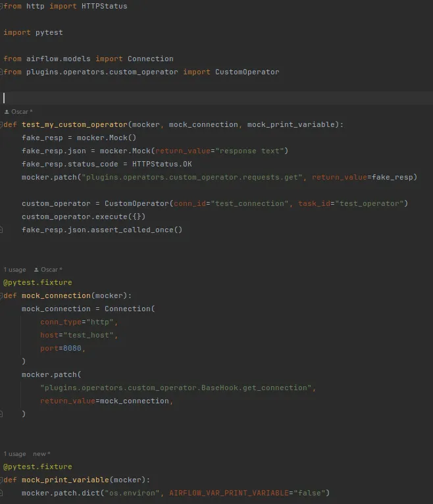Open the Oscar author hint above mock_connection
The height and width of the screenshot is (504, 433).
tap(48, 270)
